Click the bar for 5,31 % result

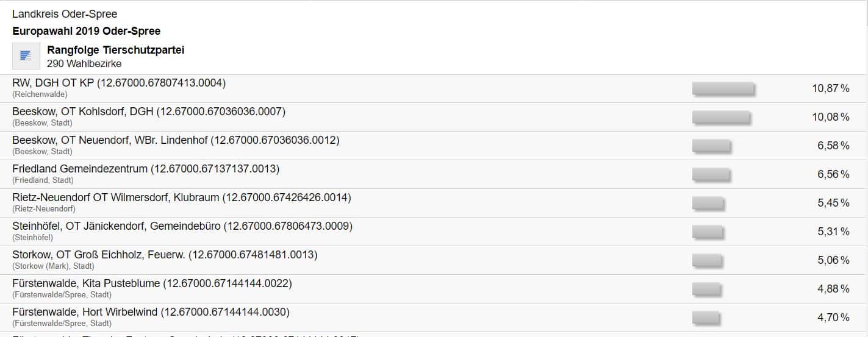coord(708,232)
